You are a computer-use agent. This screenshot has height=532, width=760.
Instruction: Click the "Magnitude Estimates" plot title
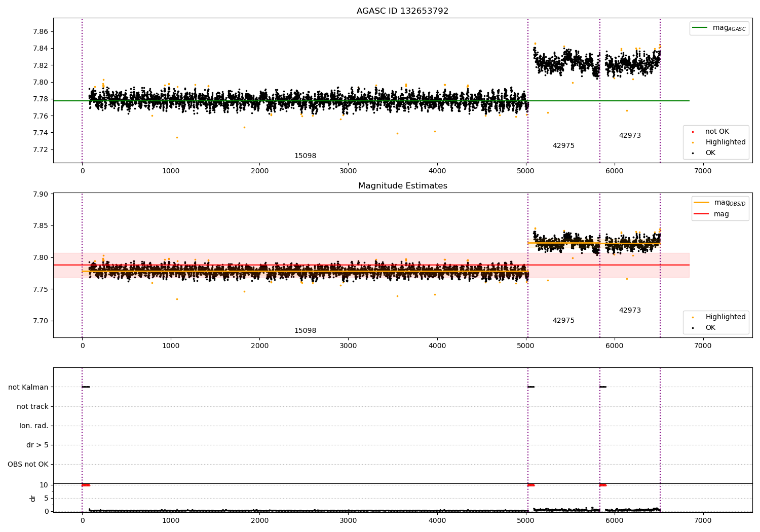[402, 186]
